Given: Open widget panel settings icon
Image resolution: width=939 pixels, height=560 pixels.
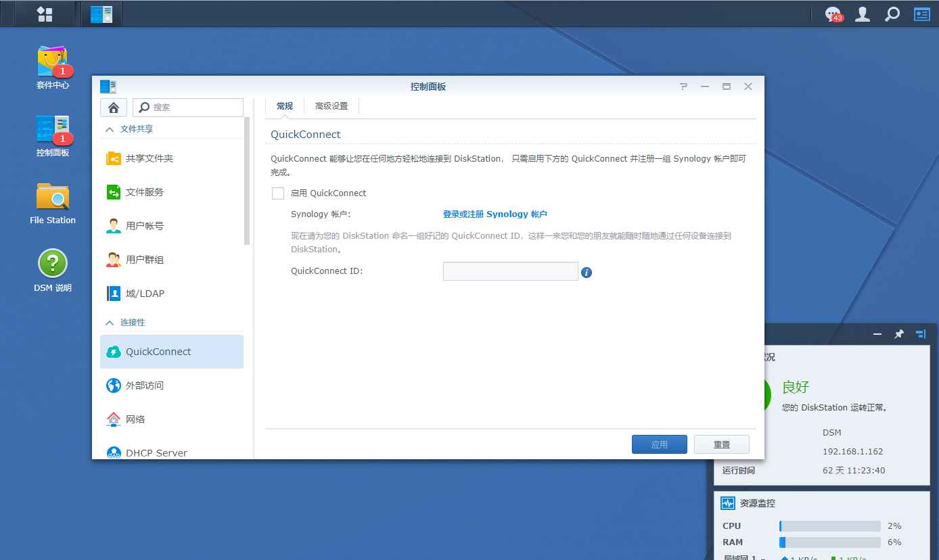Looking at the screenshot, I should tap(921, 334).
